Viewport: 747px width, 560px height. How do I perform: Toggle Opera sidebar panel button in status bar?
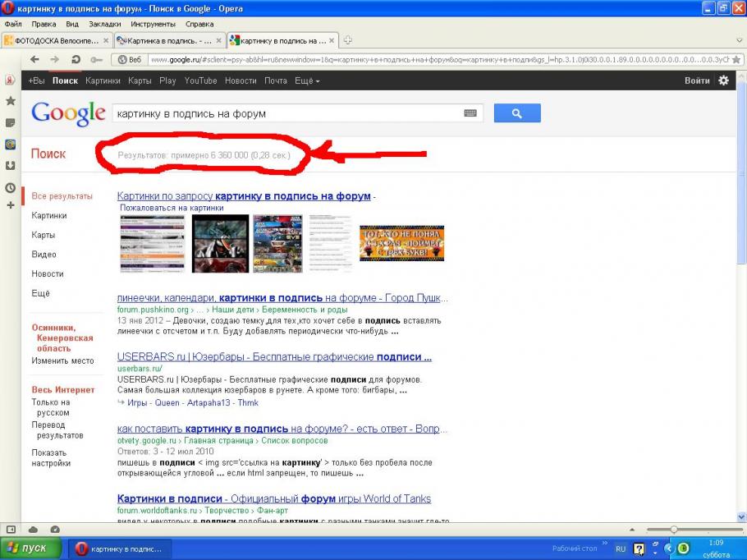pyautogui.click(x=11, y=530)
